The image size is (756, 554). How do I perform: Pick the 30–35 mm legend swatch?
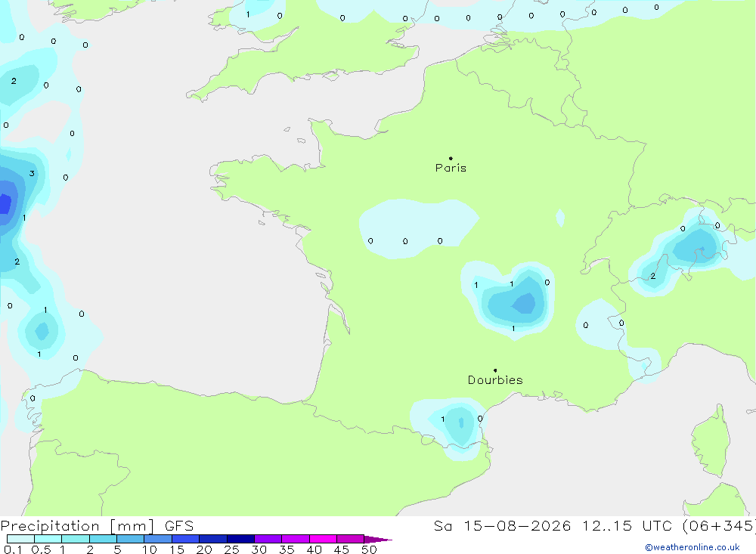point(268,539)
